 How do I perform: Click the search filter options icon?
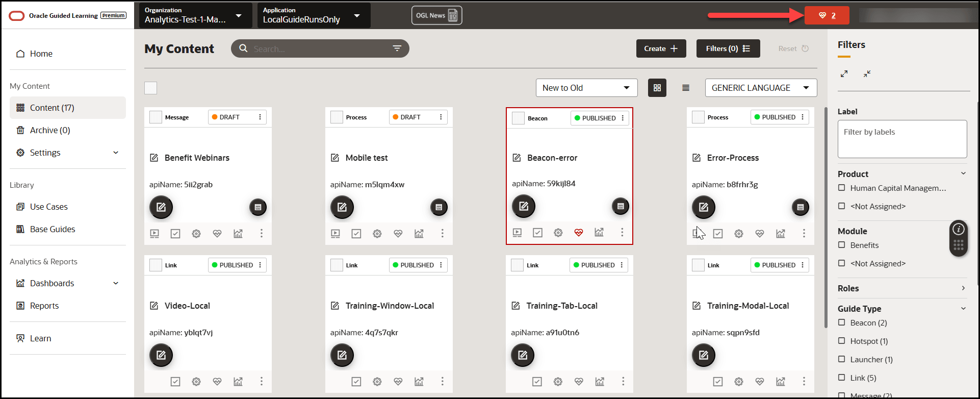tap(397, 48)
